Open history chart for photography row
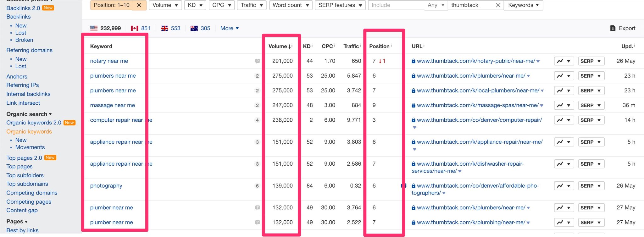The height and width of the screenshot is (237, 644). pyautogui.click(x=564, y=186)
